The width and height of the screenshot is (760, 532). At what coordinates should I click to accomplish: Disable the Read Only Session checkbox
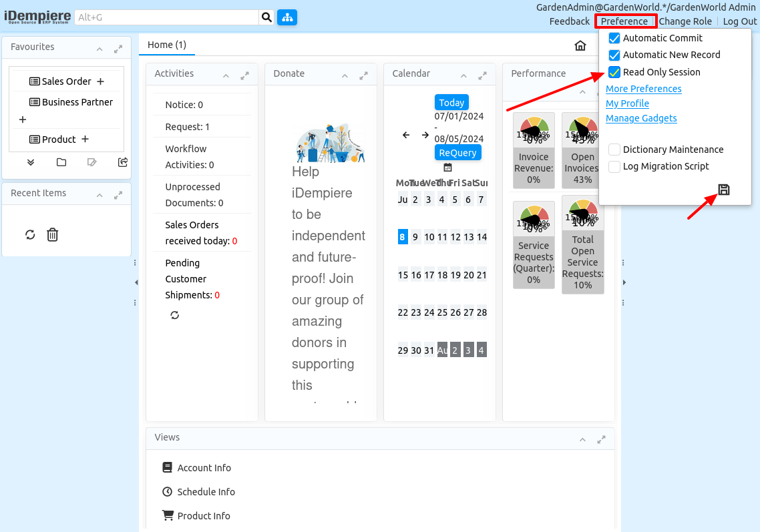click(614, 72)
